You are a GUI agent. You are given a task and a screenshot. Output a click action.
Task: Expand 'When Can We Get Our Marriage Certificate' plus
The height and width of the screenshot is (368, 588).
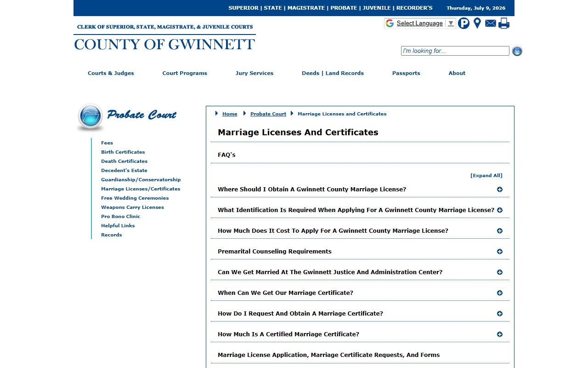click(x=500, y=293)
